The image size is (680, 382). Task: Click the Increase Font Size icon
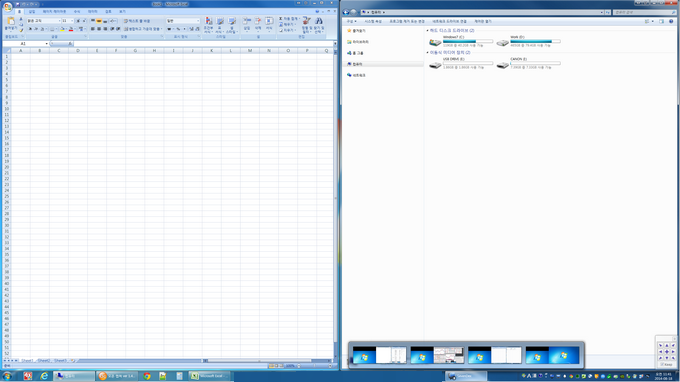click(x=78, y=21)
